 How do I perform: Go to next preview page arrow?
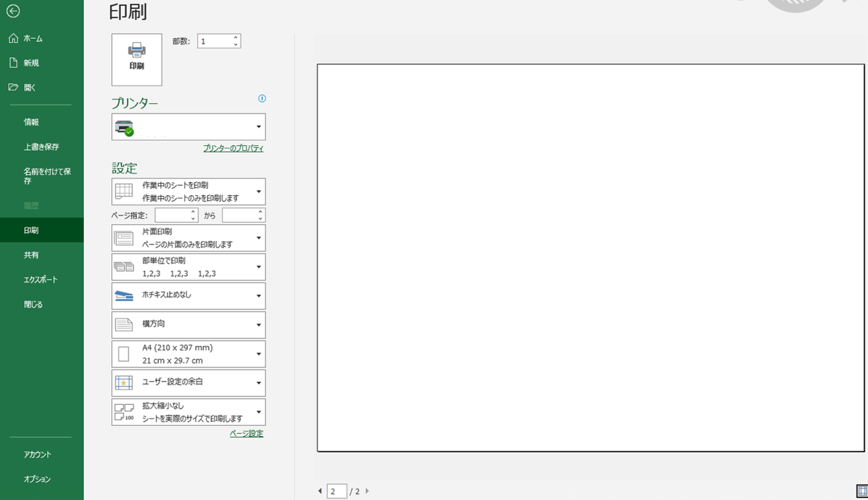tap(367, 491)
